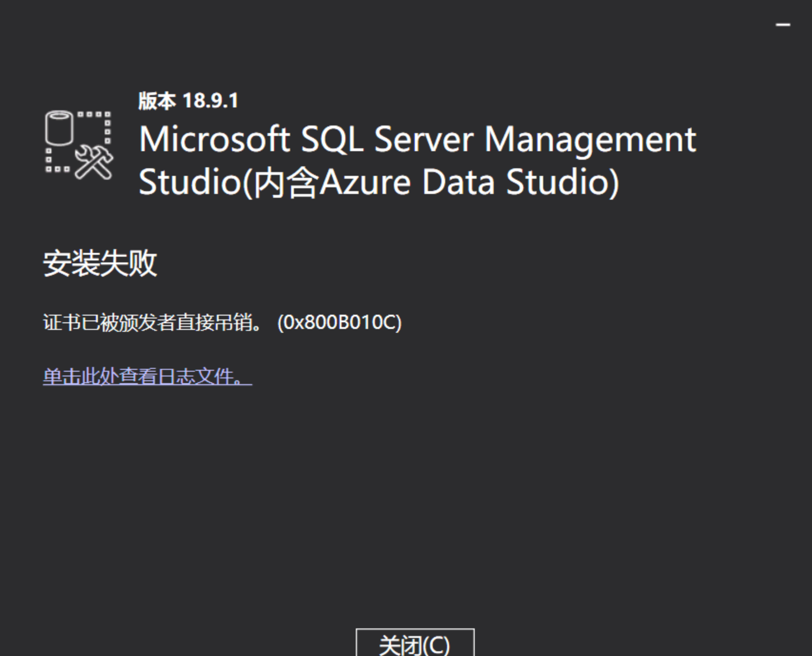
Task: Select the 版本 18.9.1 version text
Action: (x=188, y=101)
